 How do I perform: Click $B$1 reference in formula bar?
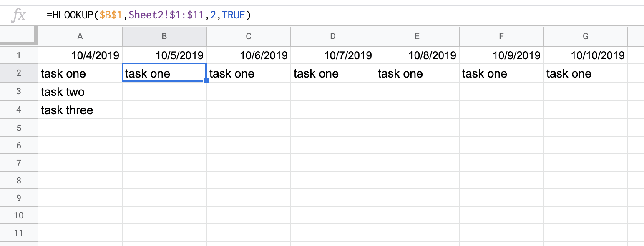[x=111, y=15]
